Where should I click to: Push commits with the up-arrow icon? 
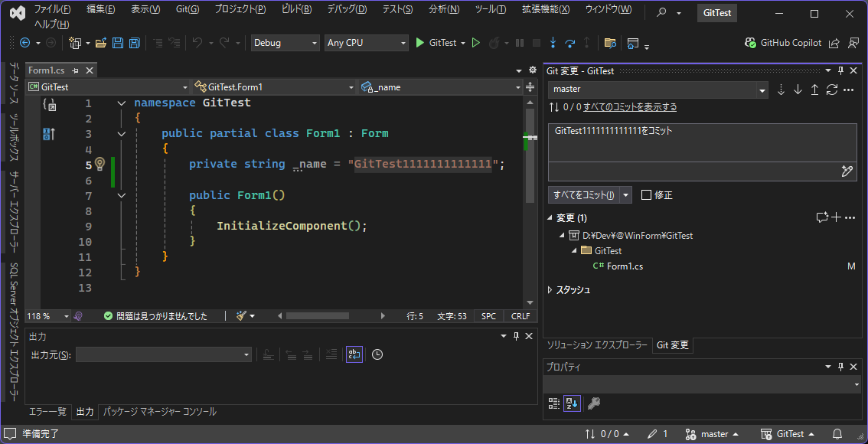point(814,90)
